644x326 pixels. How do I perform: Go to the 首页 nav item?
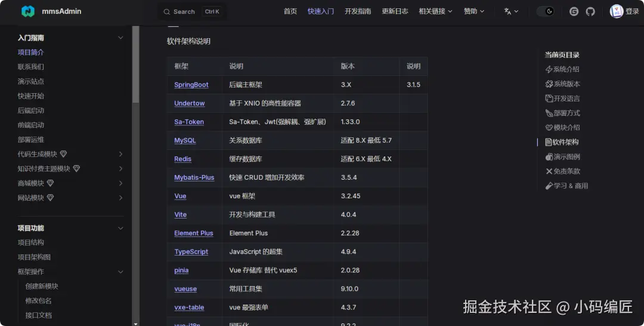[290, 11]
